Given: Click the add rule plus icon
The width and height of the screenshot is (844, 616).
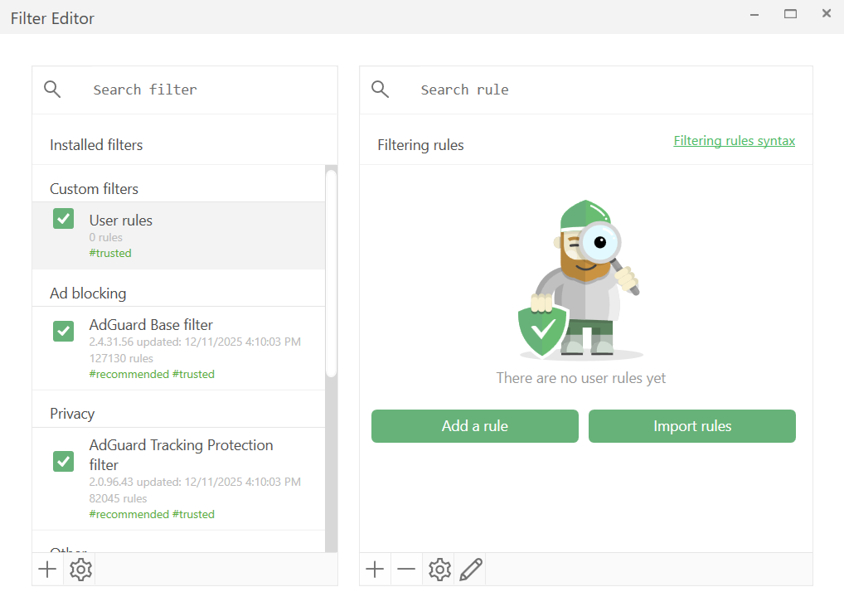Looking at the screenshot, I should point(375,570).
